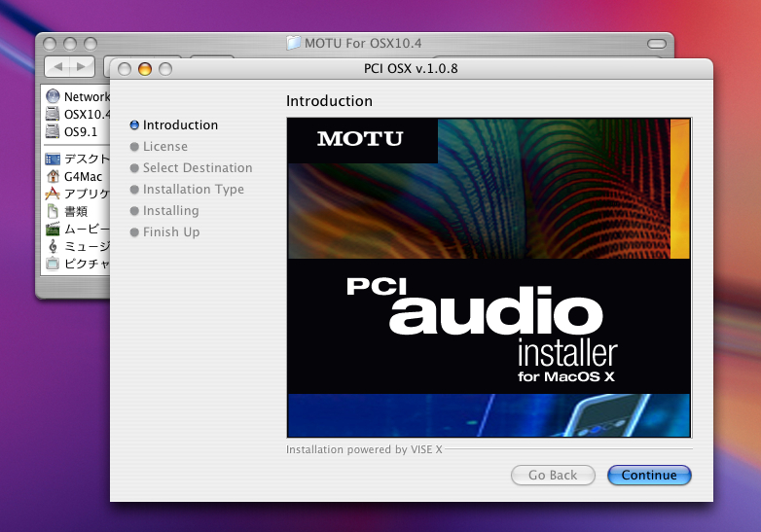Click the Go Back button

[552, 476]
